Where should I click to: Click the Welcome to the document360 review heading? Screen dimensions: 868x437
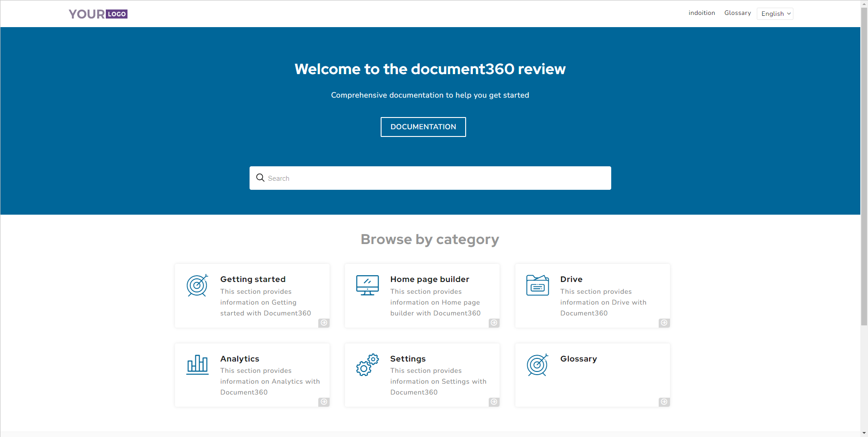click(x=430, y=69)
